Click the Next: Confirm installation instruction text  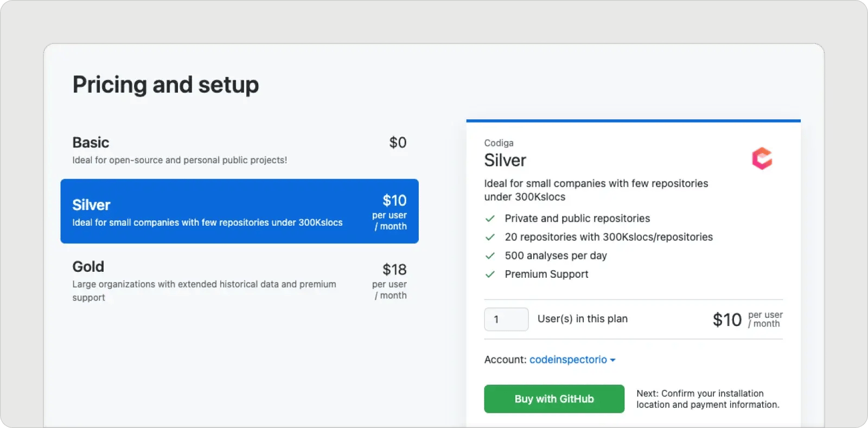click(708, 399)
